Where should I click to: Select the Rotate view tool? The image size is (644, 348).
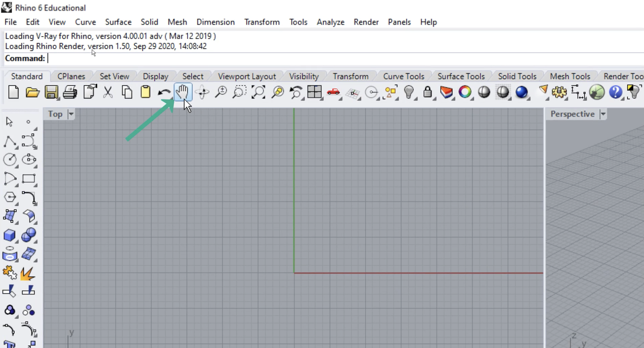[202, 92]
